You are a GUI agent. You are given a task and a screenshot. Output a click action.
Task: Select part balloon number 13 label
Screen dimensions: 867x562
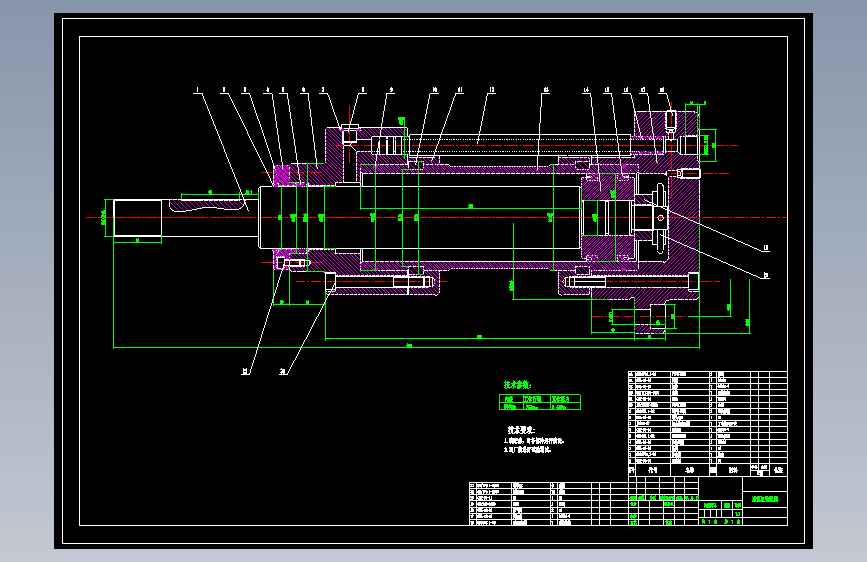pyautogui.click(x=546, y=90)
